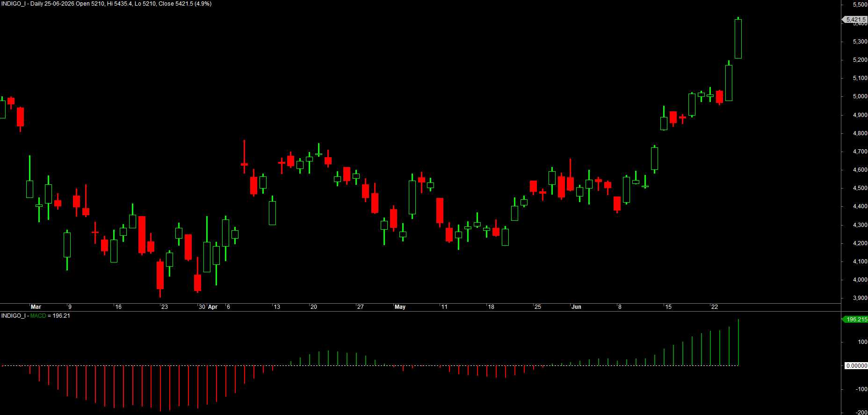Viewport: 868px width, 415px height.
Task: Click the 5,000 price level on the axis
Action: pos(860,96)
